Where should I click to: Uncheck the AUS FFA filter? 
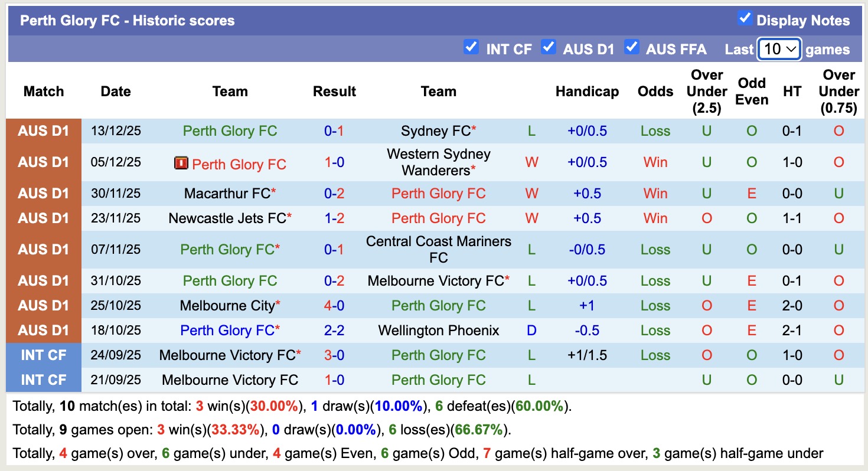coord(632,48)
